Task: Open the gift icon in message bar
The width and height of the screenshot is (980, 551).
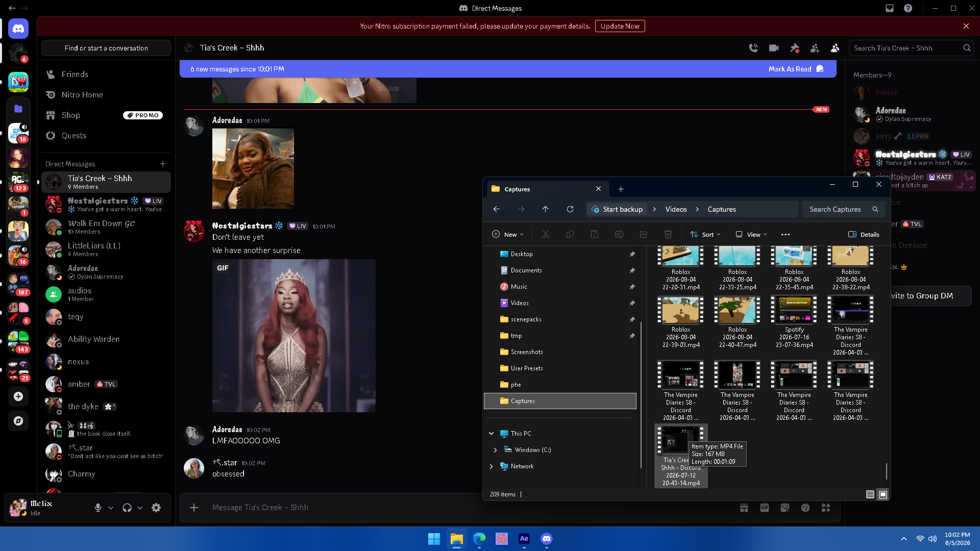Action: pyautogui.click(x=744, y=508)
